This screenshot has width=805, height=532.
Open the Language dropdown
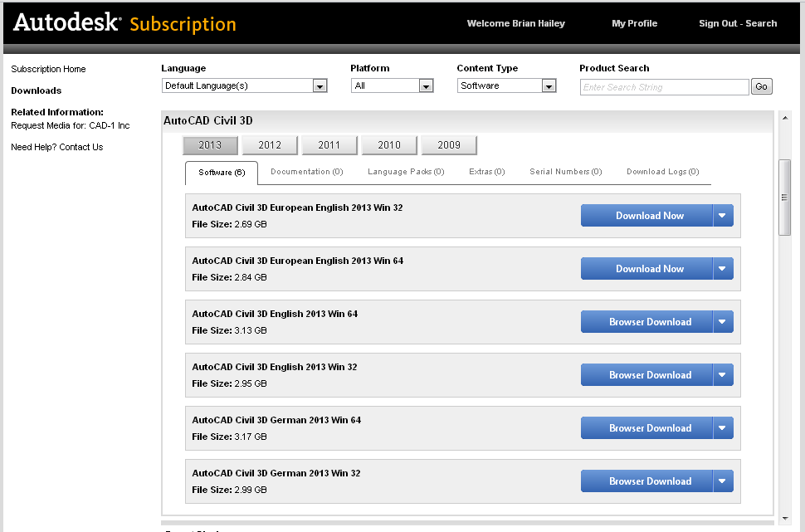click(244, 85)
